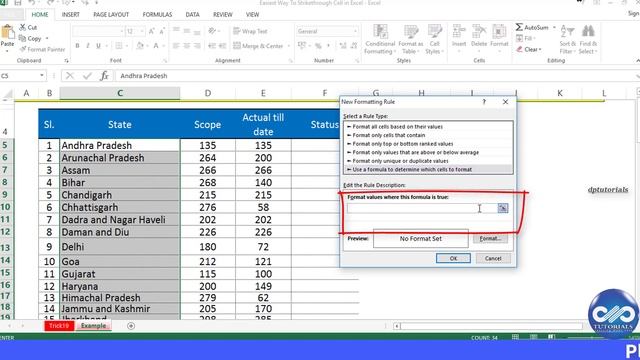Image resolution: width=640 pixels, height=360 pixels.
Task: Open the General number format dropdown
Action: (x=355, y=31)
